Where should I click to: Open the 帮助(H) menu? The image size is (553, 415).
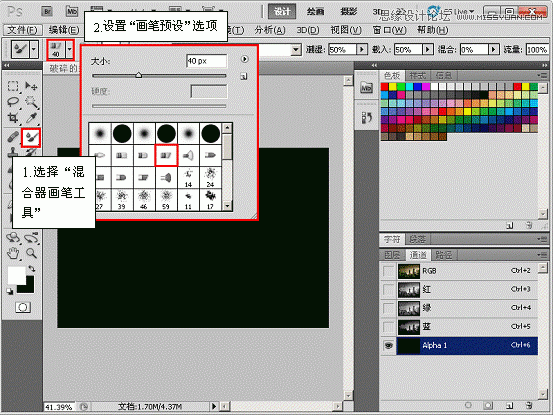point(432,30)
